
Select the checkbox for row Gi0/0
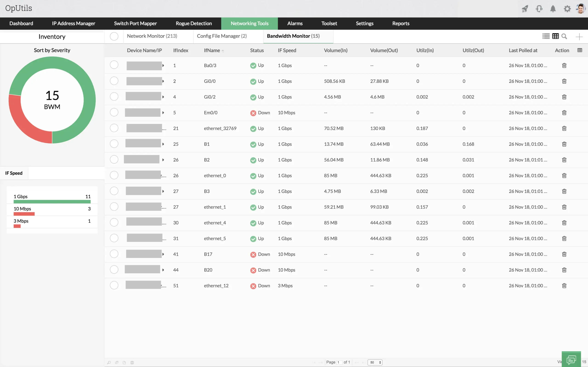click(114, 81)
